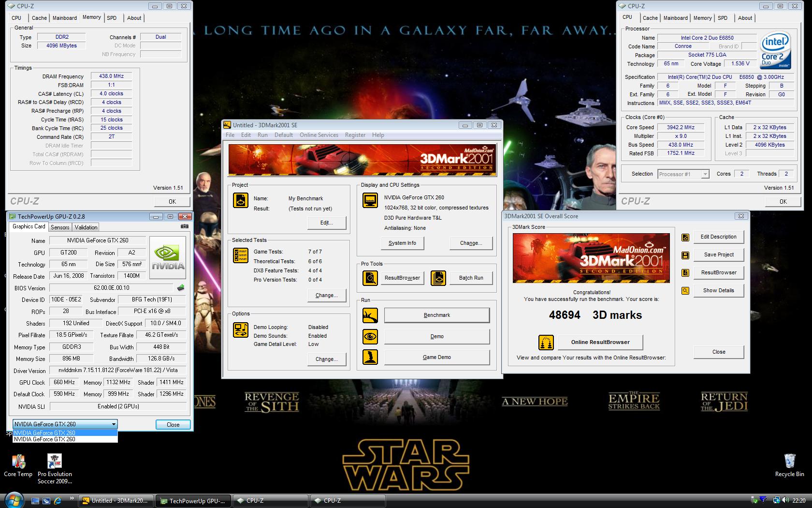
Task: Click the Game Demo button
Action: pos(436,357)
